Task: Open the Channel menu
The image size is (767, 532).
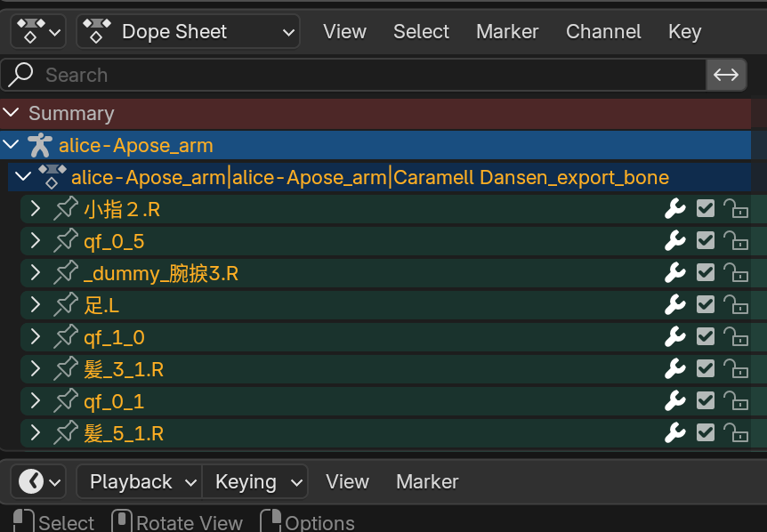Action: pos(603,32)
